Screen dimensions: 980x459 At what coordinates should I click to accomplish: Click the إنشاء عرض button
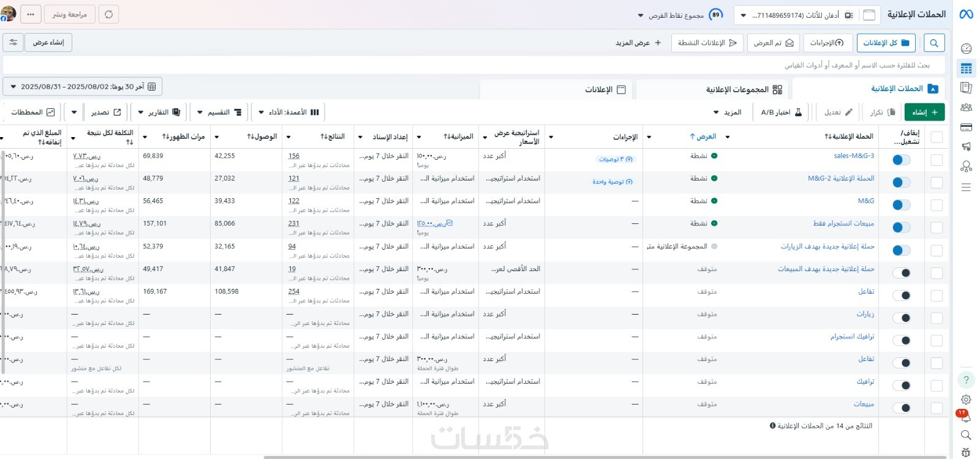48,42
